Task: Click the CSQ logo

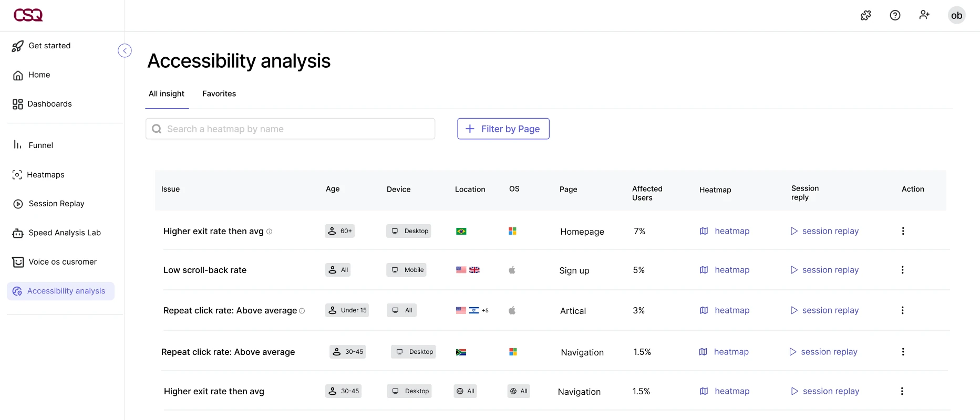Action: point(28,15)
